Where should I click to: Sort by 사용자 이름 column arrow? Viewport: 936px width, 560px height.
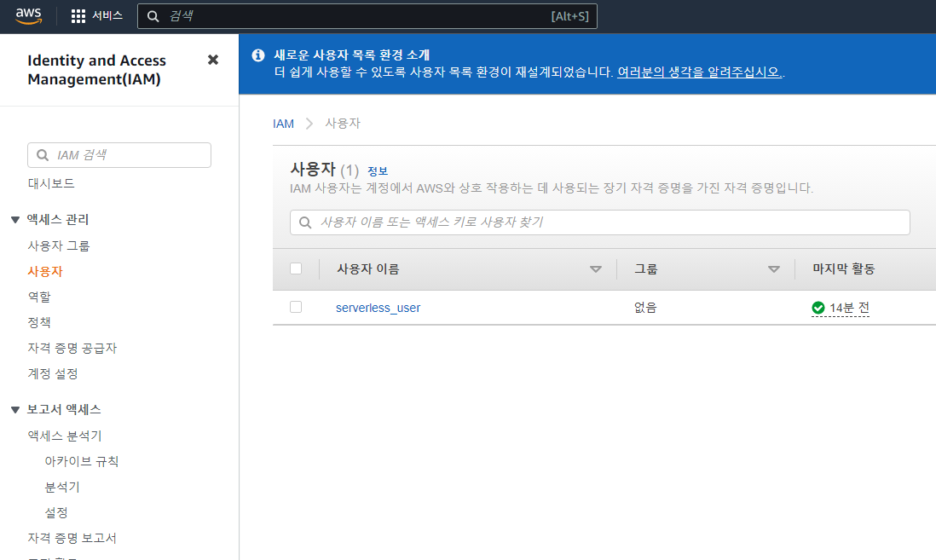pyautogui.click(x=595, y=269)
